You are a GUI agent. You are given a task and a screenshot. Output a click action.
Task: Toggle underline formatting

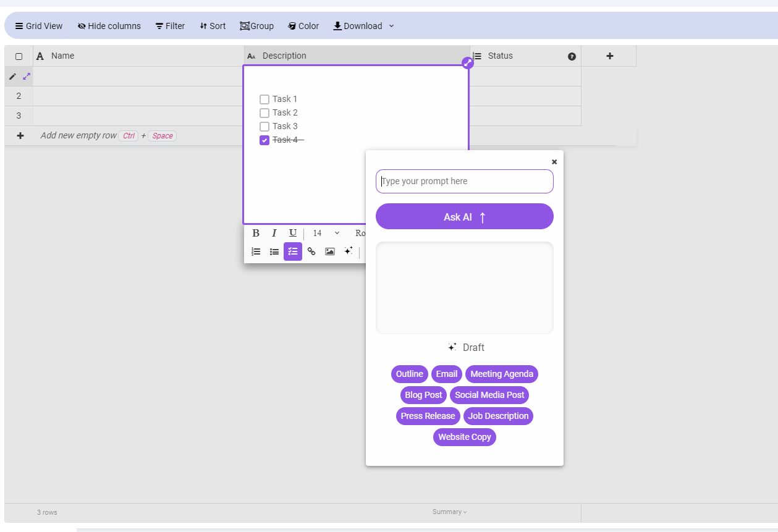pos(293,233)
